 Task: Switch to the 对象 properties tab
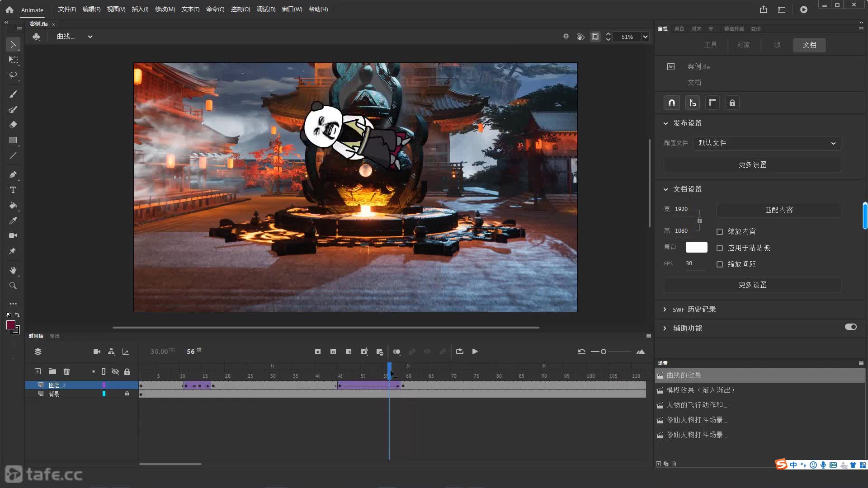(744, 45)
